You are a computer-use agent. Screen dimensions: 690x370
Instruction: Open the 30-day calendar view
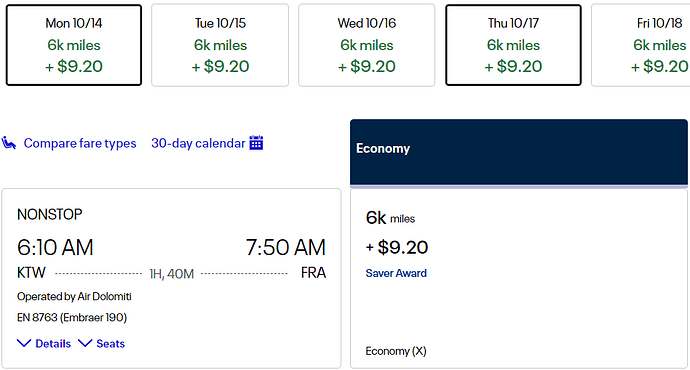pos(198,143)
